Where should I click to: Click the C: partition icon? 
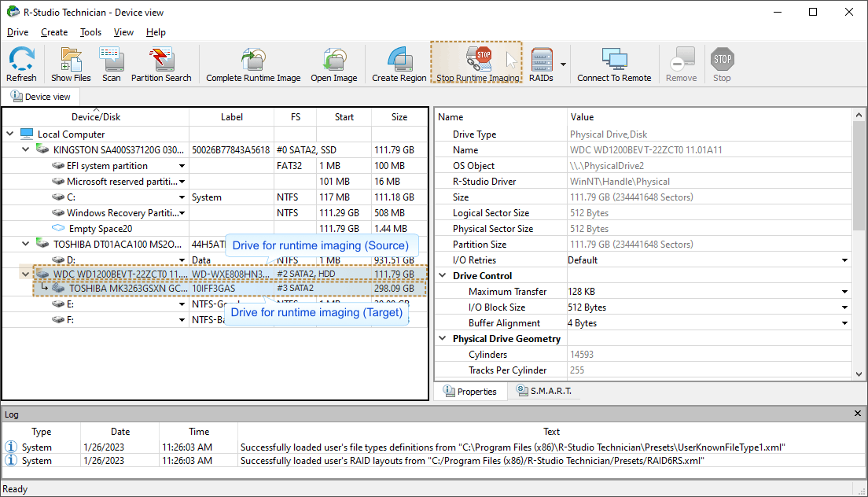click(x=58, y=197)
